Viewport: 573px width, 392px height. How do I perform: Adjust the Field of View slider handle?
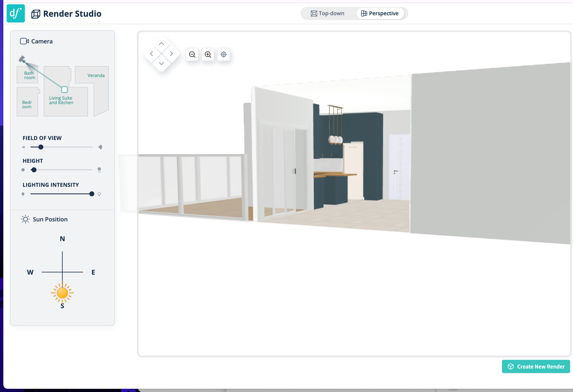tap(41, 147)
